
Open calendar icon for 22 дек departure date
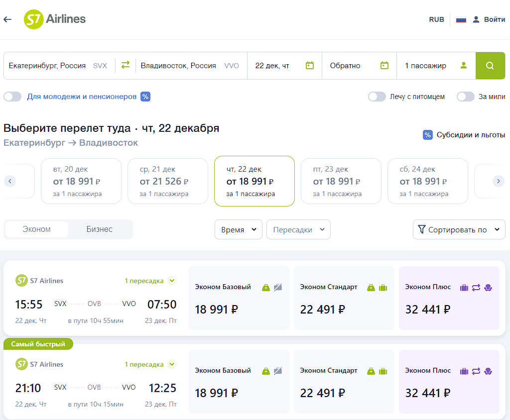[x=310, y=65]
